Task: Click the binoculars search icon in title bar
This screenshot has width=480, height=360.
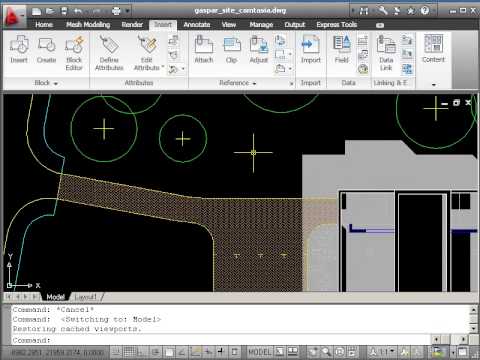Action: 364,11
